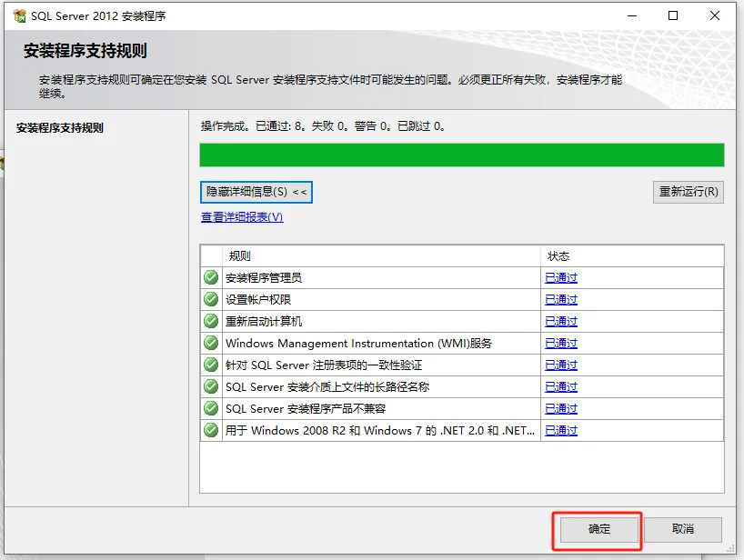Screen dimensions: 744x560
Task: Click the 安装程序支持规则 page heading
Action: (85, 51)
